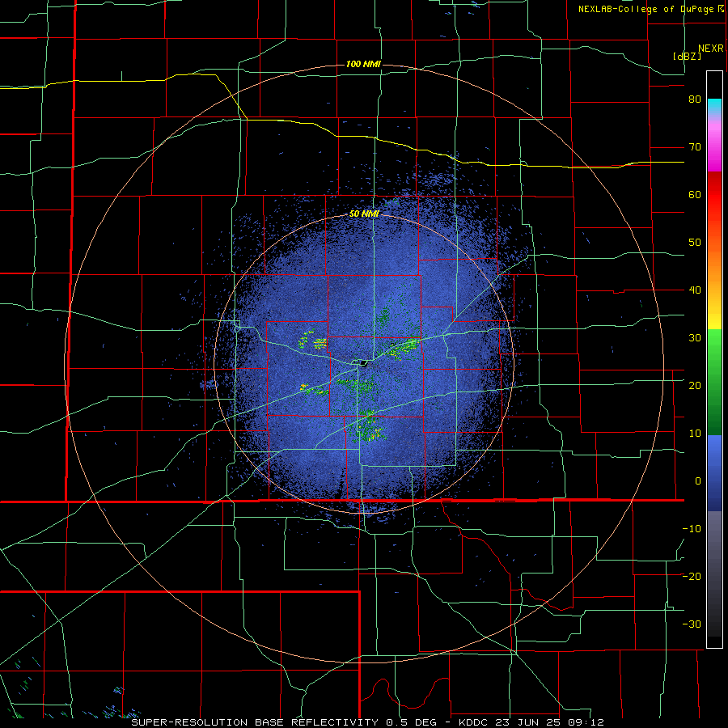Click the NEXR label above the color scale
Viewport: 728px width, 728px height.
[x=711, y=49]
